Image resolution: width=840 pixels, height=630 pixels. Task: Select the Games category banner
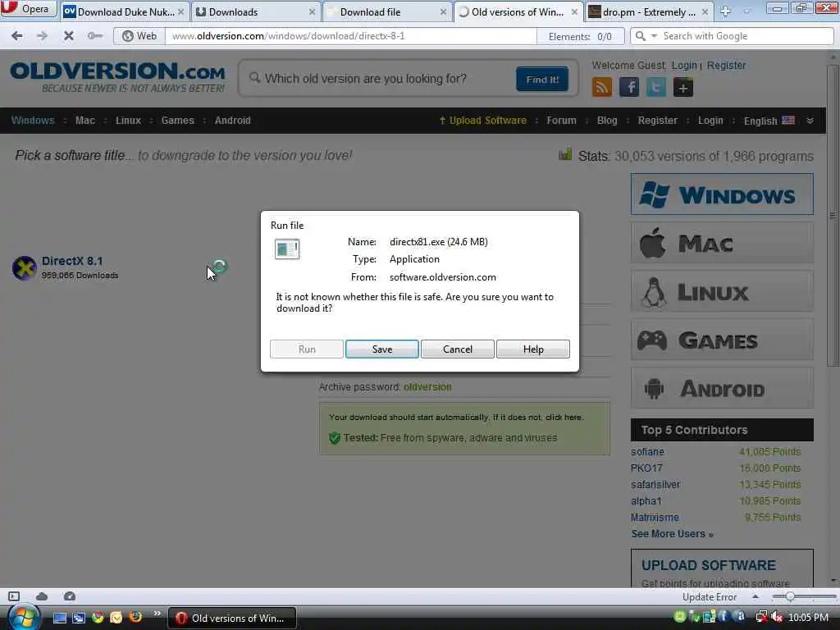(x=722, y=340)
